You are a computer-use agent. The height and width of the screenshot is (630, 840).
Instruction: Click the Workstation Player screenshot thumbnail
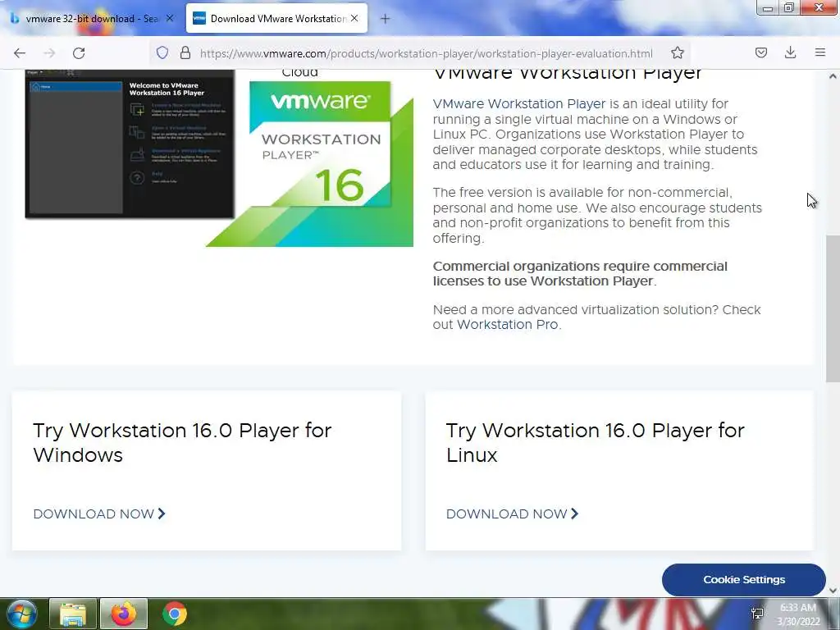[x=130, y=144]
